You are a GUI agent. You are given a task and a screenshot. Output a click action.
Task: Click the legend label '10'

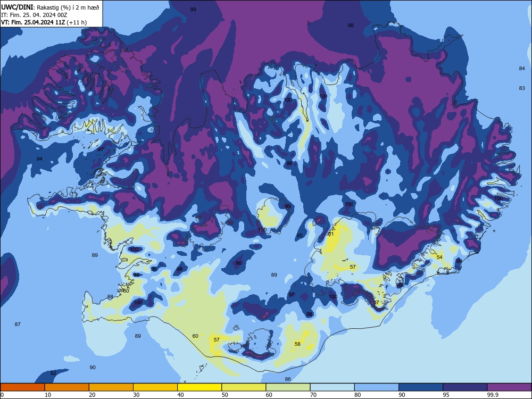48,395
